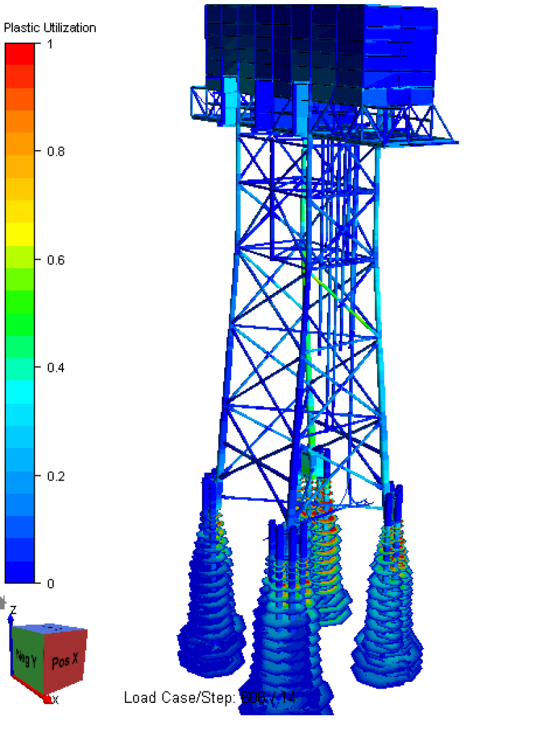Click the Neg Y face of orientation cube
This screenshot has height=737, width=560.
click(27, 658)
